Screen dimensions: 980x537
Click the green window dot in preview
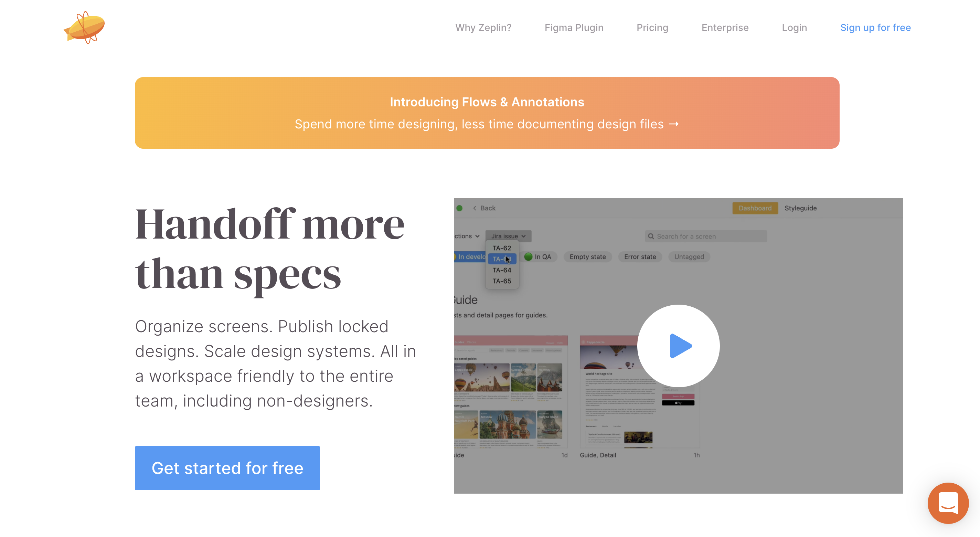click(460, 208)
